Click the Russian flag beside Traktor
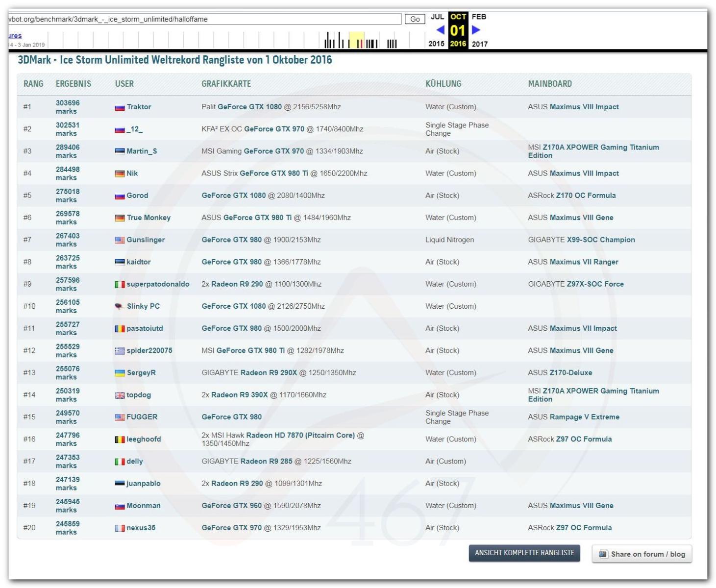Screen dimensions: 716x588 pos(120,107)
